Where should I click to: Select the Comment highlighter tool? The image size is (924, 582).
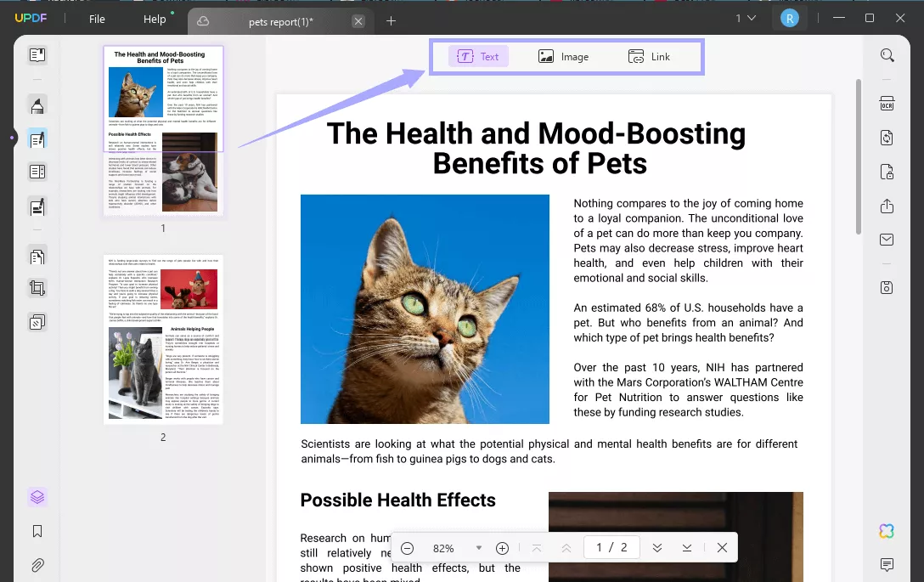(37, 105)
